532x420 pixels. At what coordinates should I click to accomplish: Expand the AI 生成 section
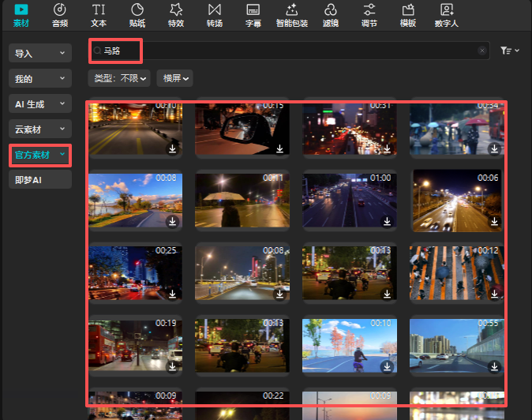40,103
